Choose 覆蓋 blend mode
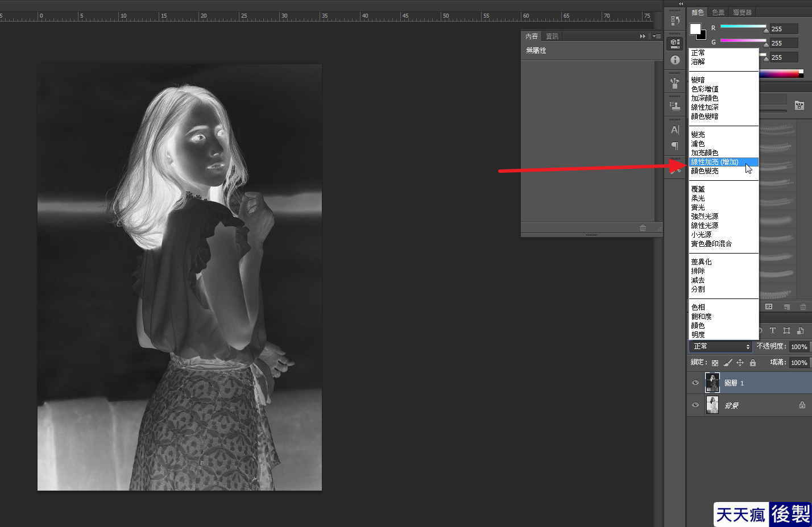The image size is (812, 527). coord(723,189)
